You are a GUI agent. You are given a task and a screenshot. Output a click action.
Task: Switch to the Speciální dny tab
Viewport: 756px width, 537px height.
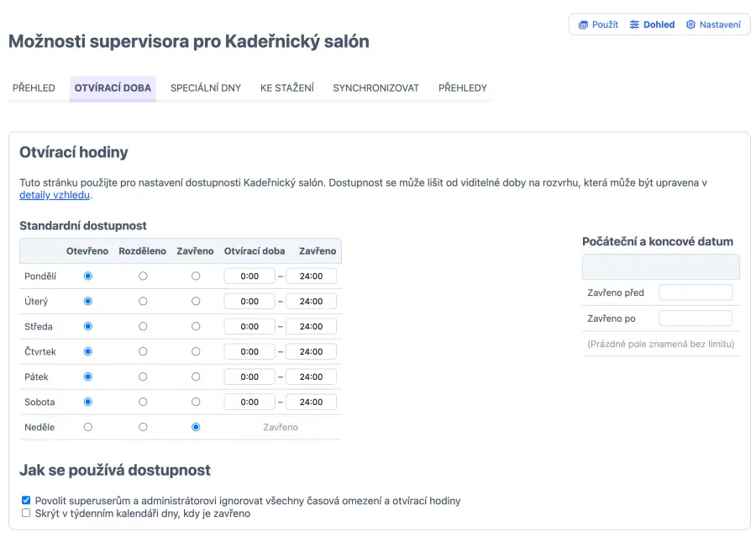coord(205,88)
